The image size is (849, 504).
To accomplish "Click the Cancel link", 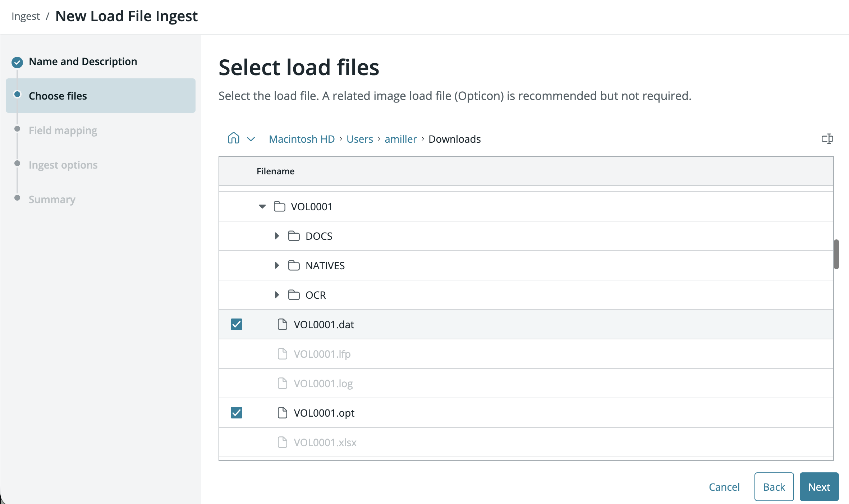I will pos(724,487).
